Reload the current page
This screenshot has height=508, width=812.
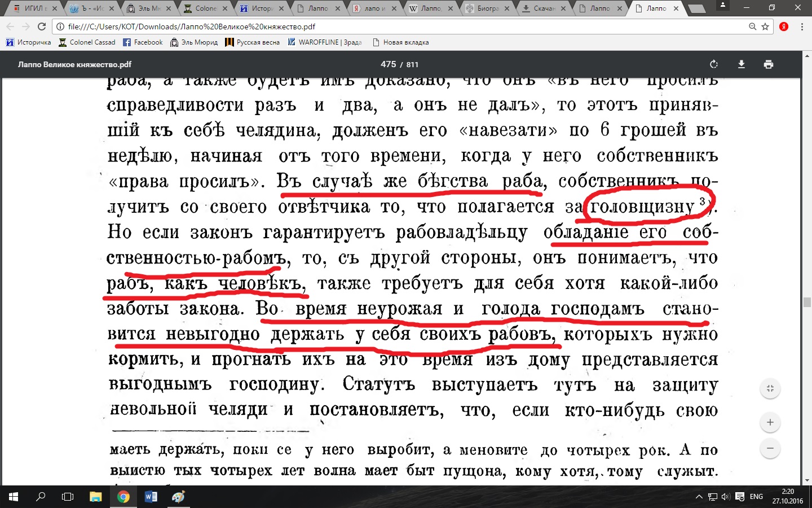click(42, 27)
